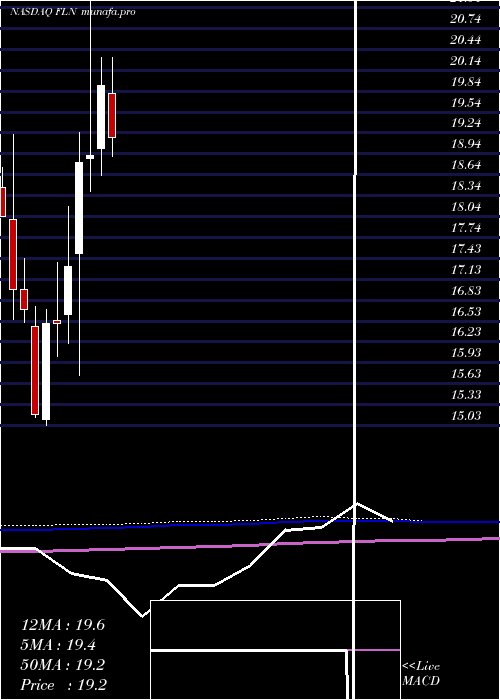Click the Price : 19.2 readout
Image resolution: width=500 pixels, height=700 pixels.
(x=63, y=685)
